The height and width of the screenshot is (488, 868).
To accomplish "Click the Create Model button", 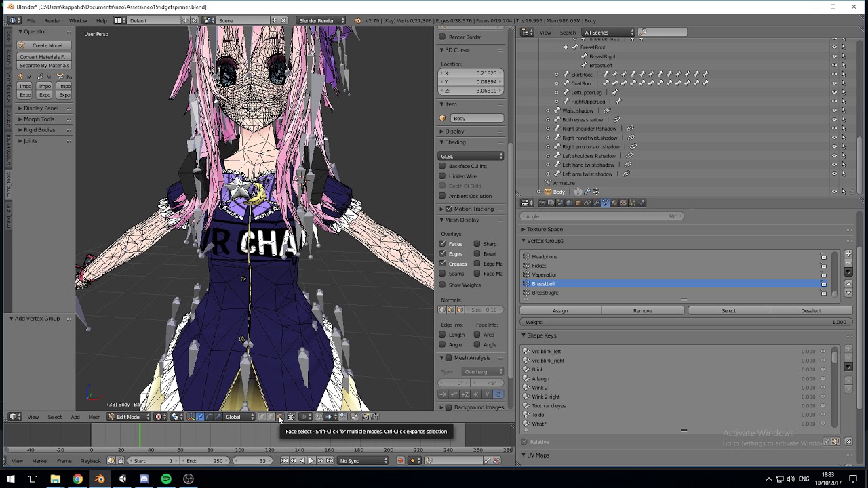I will [43, 45].
